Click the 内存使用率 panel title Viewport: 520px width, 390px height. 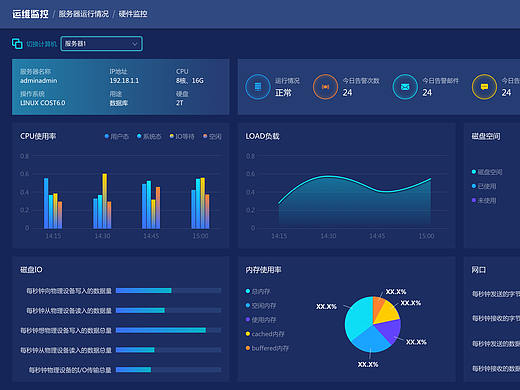coord(263,270)
